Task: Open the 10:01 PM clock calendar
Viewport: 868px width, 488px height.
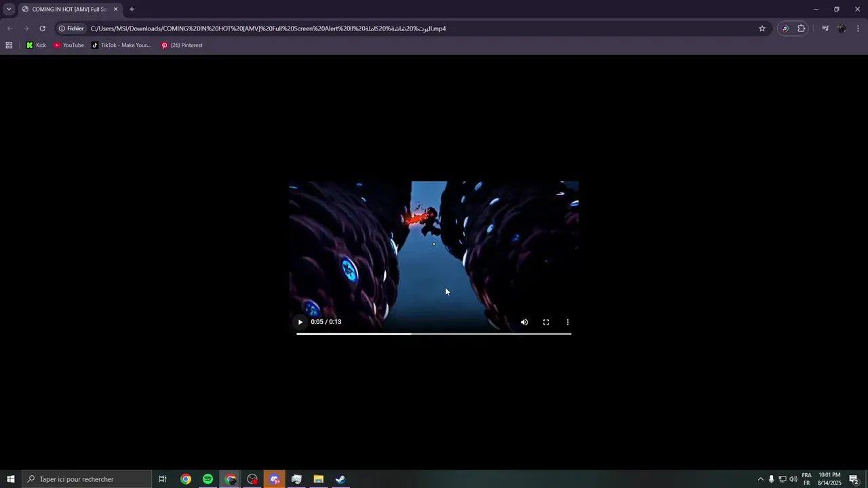Action: 829,479
